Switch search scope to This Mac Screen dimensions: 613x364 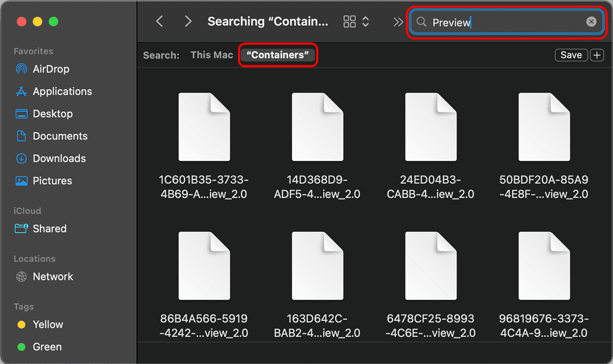pos(211,55)
